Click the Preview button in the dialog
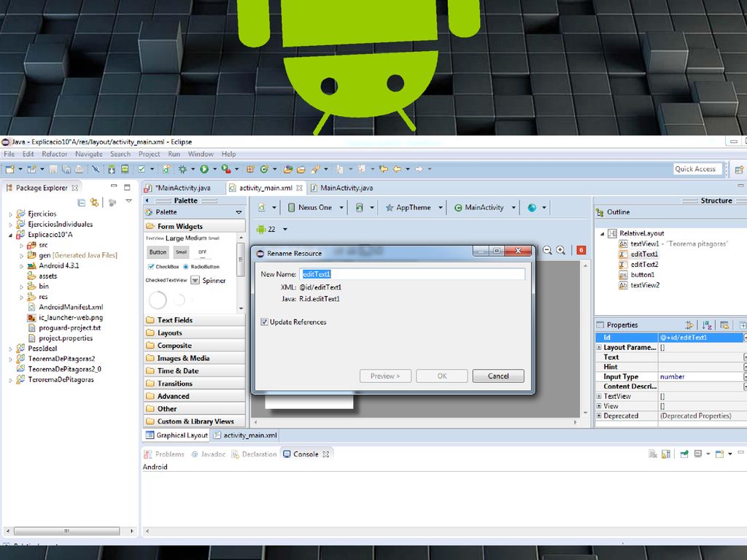Viewport: 747px width, 560px height. coord(385,376)
